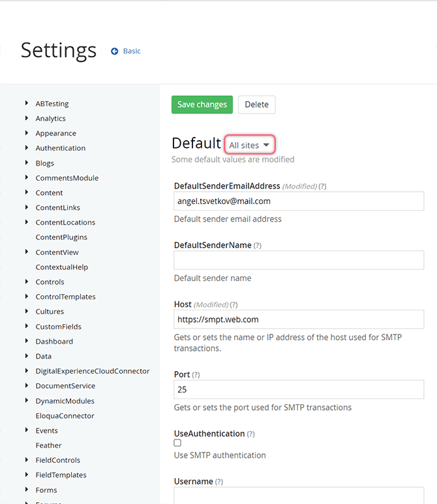This screenshot has width=437, height=504.
Task: Click the Save changes button
Action: click(202, 104)
